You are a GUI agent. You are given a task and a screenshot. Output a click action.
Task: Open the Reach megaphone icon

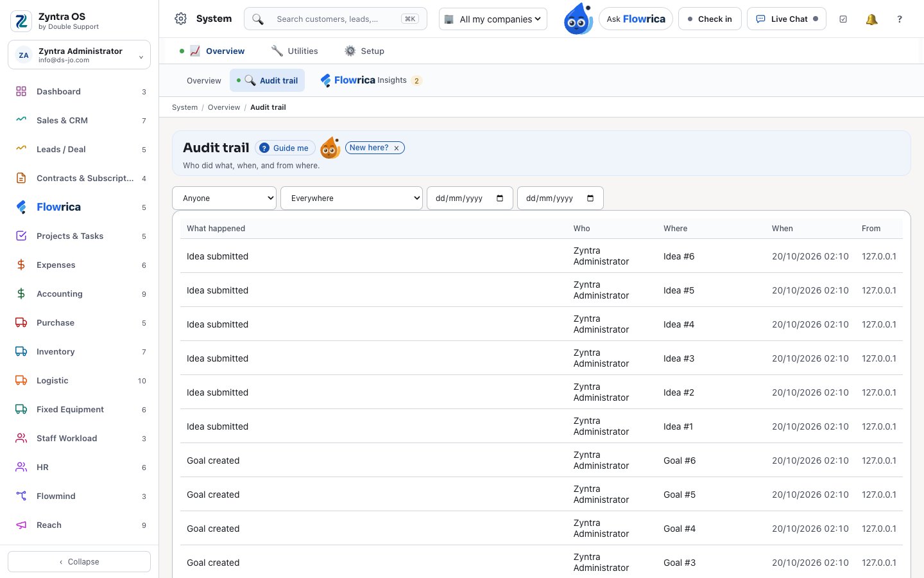21,525
